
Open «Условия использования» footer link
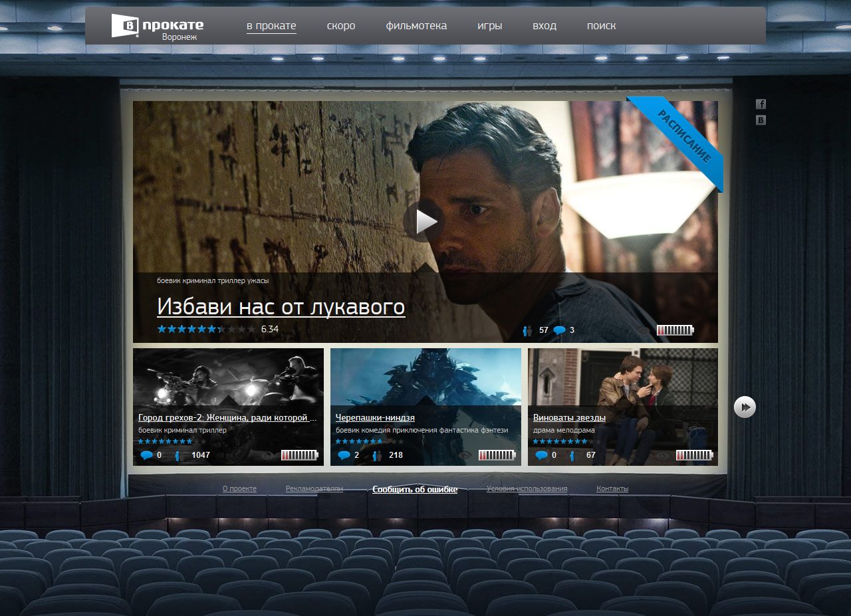click(x=527, y=489)
